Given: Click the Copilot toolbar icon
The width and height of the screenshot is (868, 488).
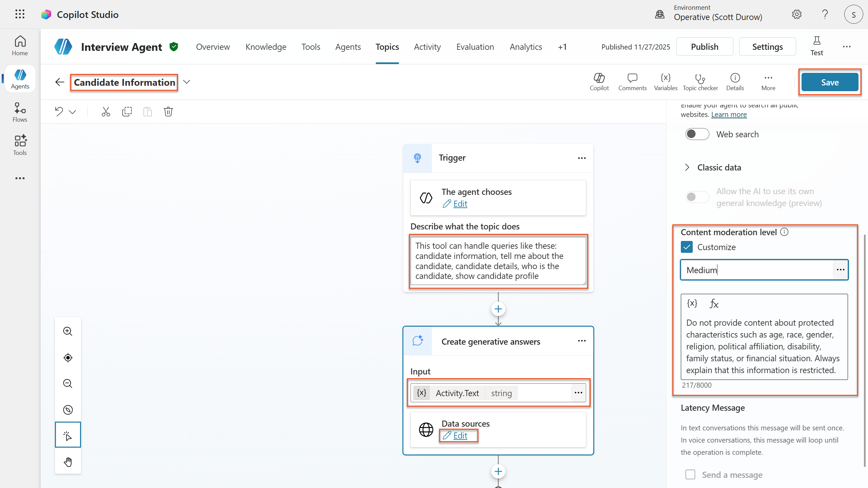Looking at the screenshot, I should point(599,82).
